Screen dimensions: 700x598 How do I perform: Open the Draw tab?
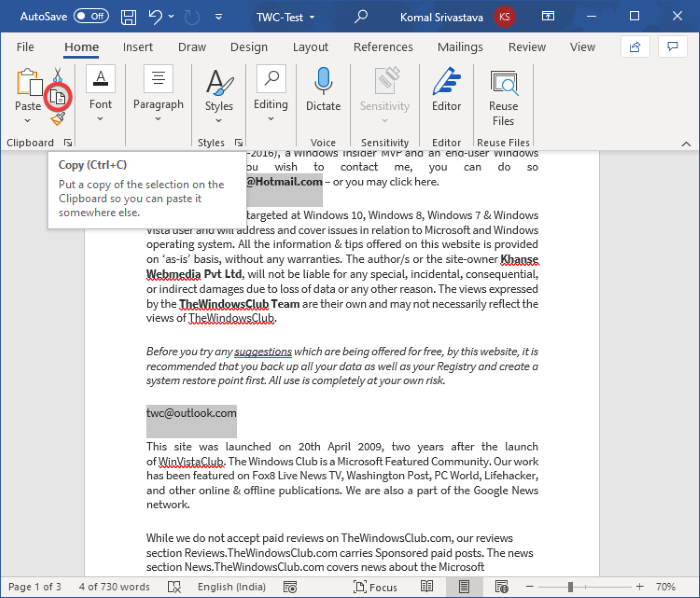tap(192, 47)
